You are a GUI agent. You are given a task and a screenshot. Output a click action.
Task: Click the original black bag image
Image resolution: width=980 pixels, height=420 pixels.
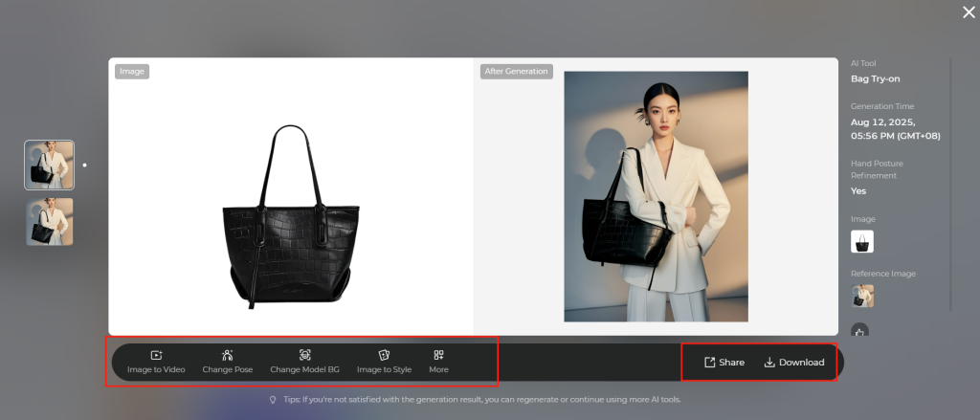291,216
